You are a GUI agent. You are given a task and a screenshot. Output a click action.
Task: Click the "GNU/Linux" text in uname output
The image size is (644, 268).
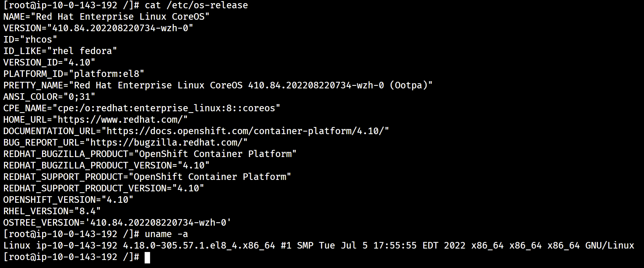coord(610,245)
